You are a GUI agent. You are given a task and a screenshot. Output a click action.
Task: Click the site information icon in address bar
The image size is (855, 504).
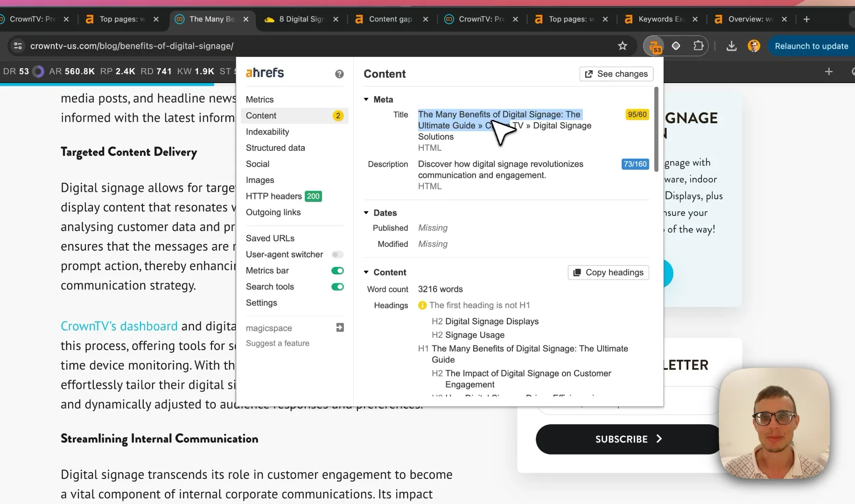point(18,46)
